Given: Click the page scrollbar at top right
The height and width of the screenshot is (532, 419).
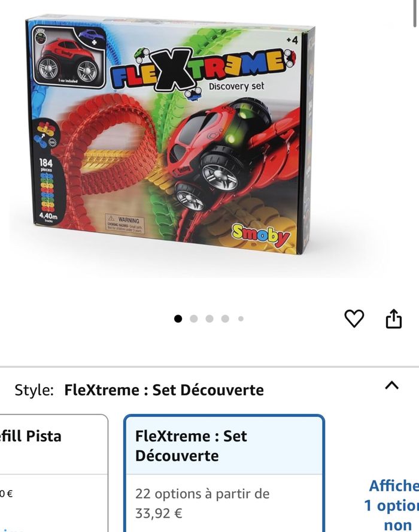Looking at the screenshot, I should (415, 13).
